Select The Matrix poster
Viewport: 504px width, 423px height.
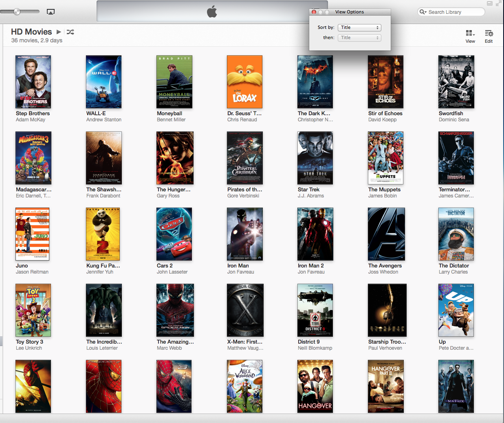point(456,386)
